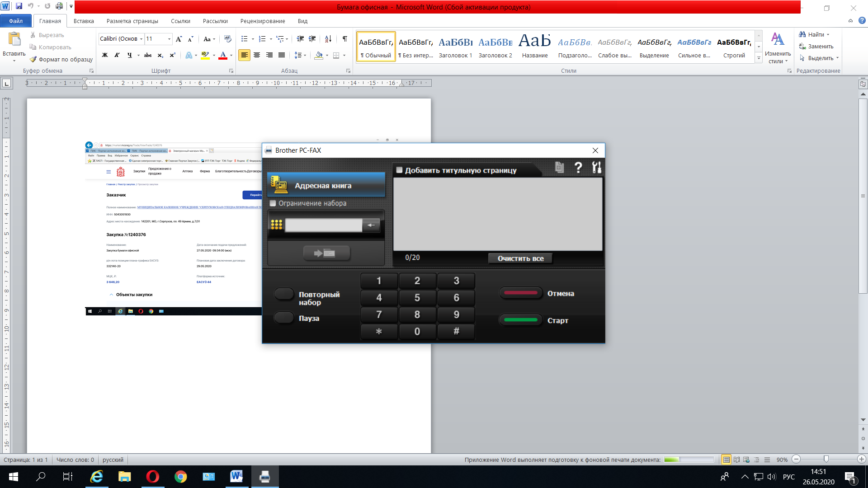Click the hash key on fax keypad
Image resolution: width=868 pixels, height=488 pixels.
point(456,331)
